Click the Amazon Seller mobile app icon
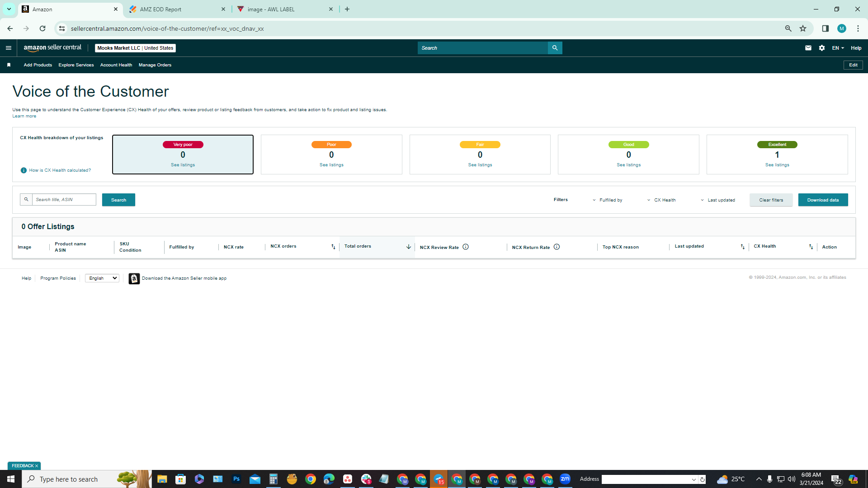868x488 pixels. (134, 278)
